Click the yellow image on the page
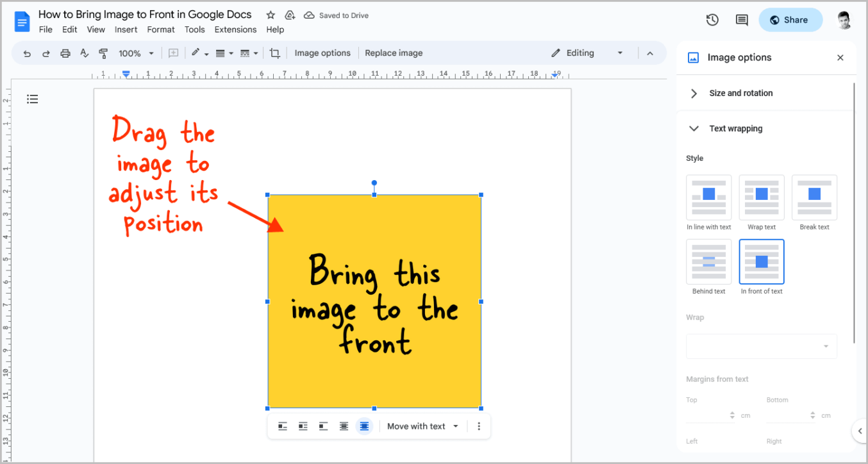The height and width of the screenshot is (464, 868). (x=374, y=301)
